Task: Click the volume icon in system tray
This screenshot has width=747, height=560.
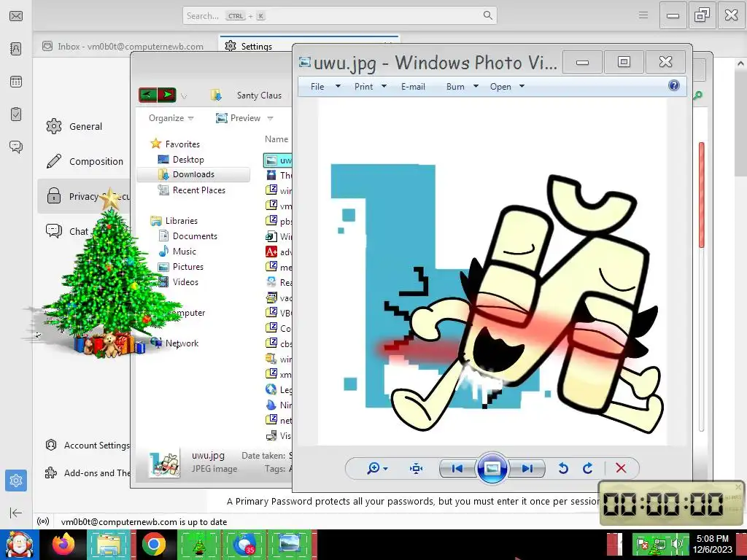Action: (676, 544)
